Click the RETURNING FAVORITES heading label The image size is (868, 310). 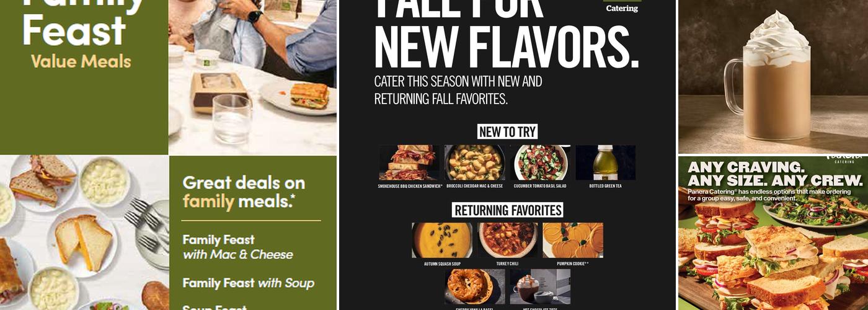507,210
